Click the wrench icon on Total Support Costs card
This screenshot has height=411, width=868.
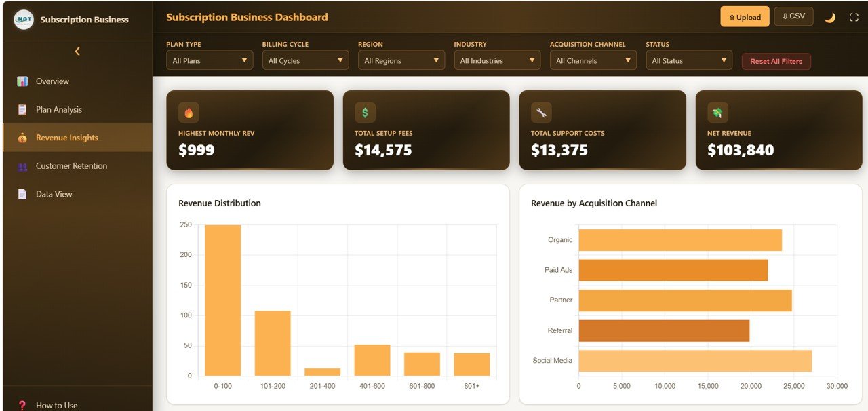(540, 112)
